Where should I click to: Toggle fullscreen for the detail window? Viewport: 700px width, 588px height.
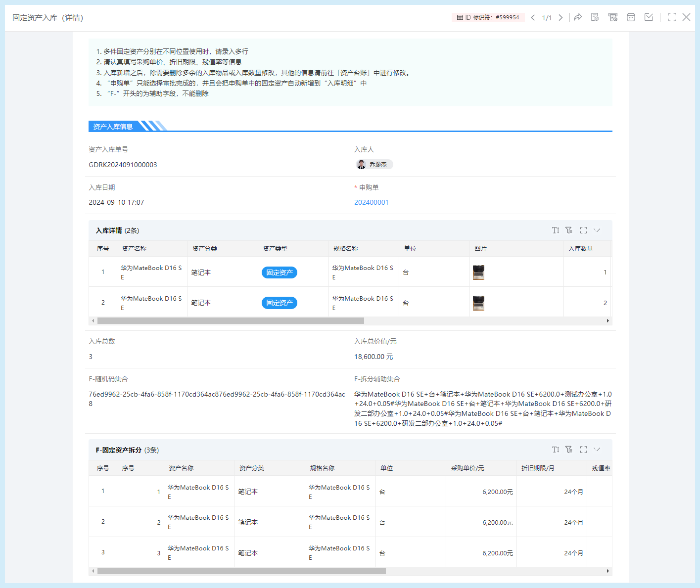pos(672,17)
